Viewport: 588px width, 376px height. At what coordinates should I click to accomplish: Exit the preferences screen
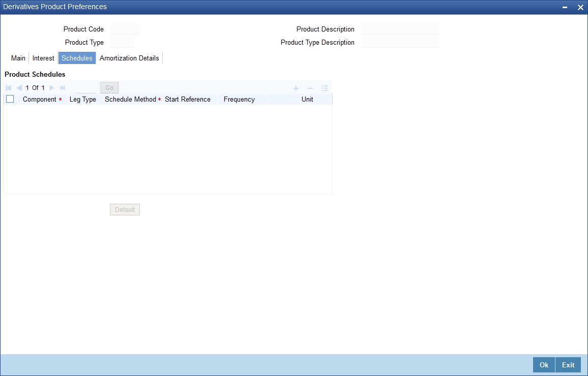click(568, 365)
